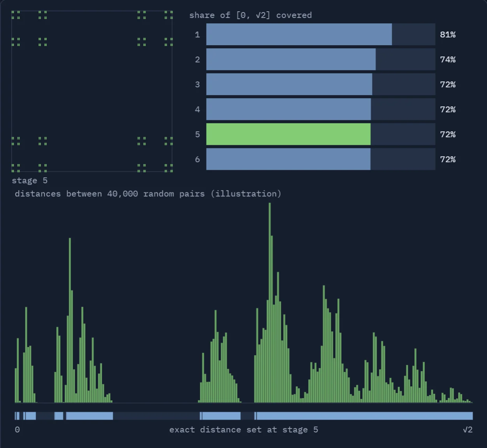
Task: Click the long rightmost segment of the distance strip
Action: 365,416
